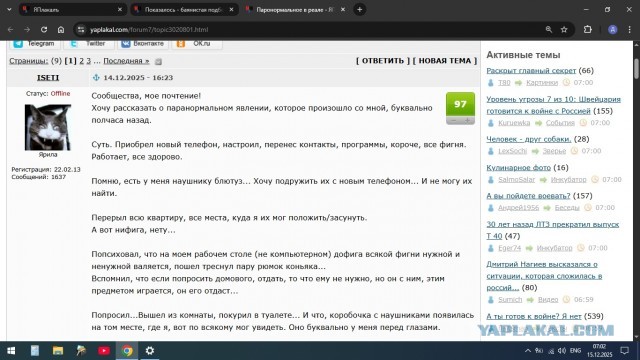
Task: Open File Explorer from the taskbar
Action: (x=58, y=351)
